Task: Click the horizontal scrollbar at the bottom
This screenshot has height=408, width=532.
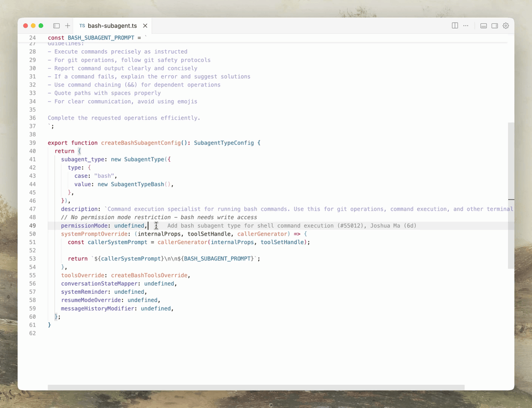Action: tap(255, 387)
